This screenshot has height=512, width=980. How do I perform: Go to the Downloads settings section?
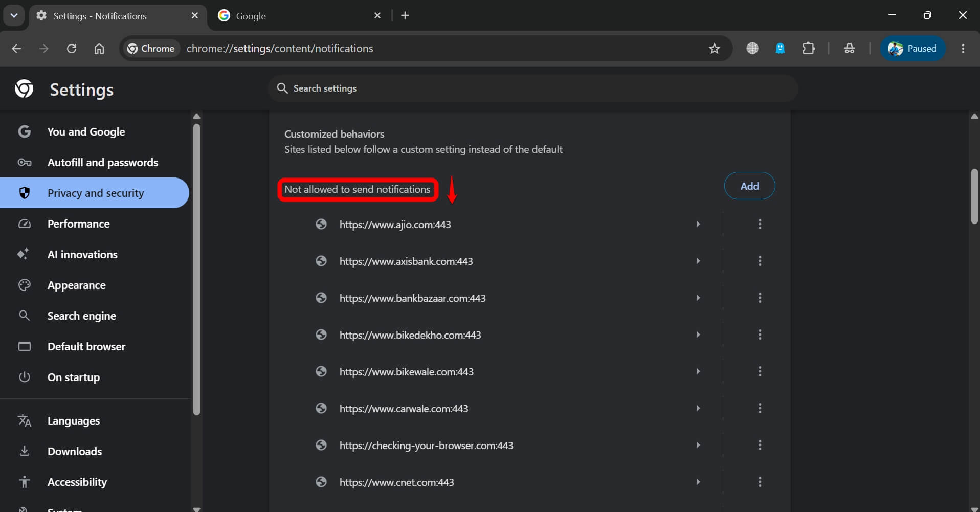95,451
